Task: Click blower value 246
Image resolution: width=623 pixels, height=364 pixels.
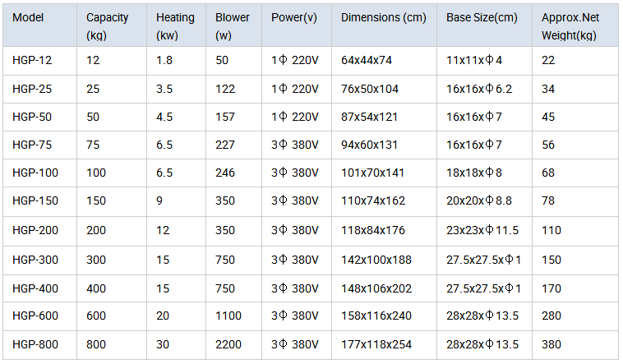Action: tap(225, 173)
